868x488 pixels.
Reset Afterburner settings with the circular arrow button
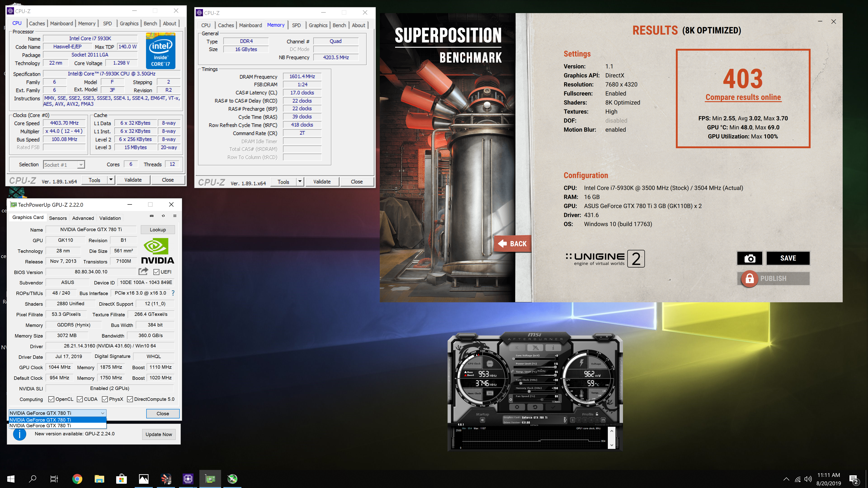(535, 407)
